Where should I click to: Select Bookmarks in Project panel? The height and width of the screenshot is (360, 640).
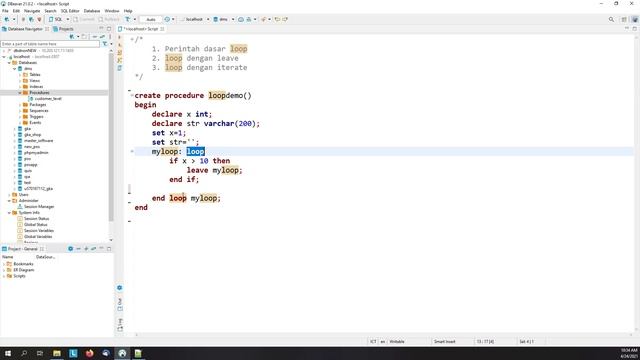coord(23,264)
